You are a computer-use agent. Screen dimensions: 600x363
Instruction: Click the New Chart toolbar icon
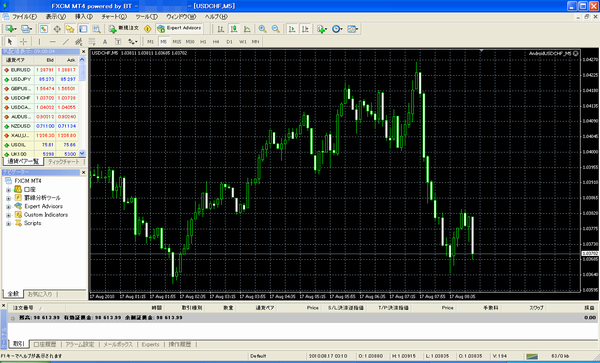(10, 29)
